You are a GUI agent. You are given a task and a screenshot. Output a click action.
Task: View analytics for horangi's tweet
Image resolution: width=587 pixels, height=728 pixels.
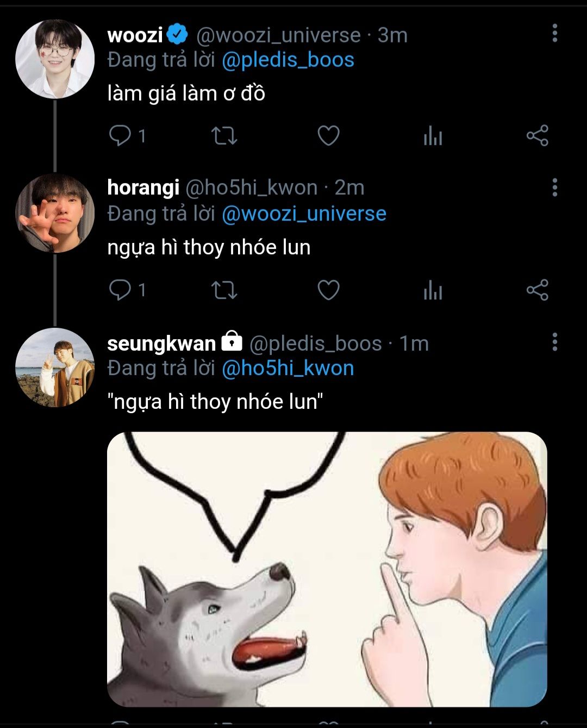(433, 290)
